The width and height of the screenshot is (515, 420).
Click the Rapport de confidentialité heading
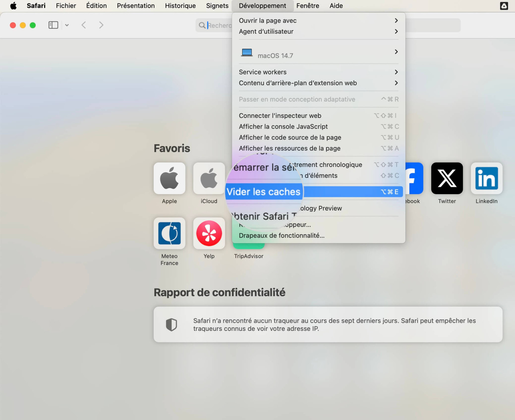[x=219, y=292]
